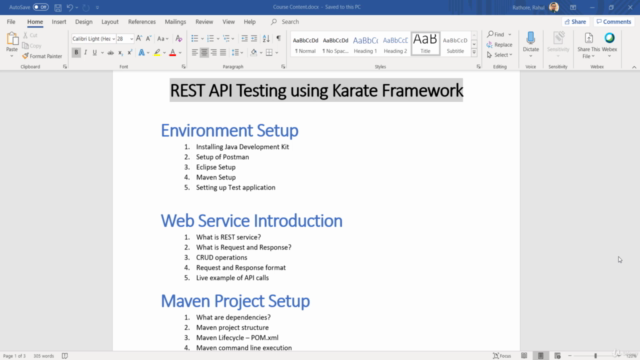Screen dimensions: 640x360
Task: Expand the Styles gallery more arrow
Action: point(474,53)
